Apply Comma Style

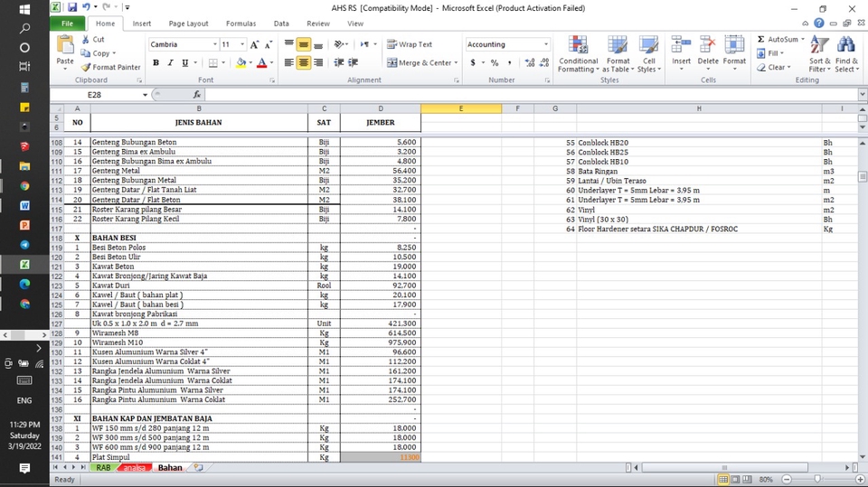[509, 62]
